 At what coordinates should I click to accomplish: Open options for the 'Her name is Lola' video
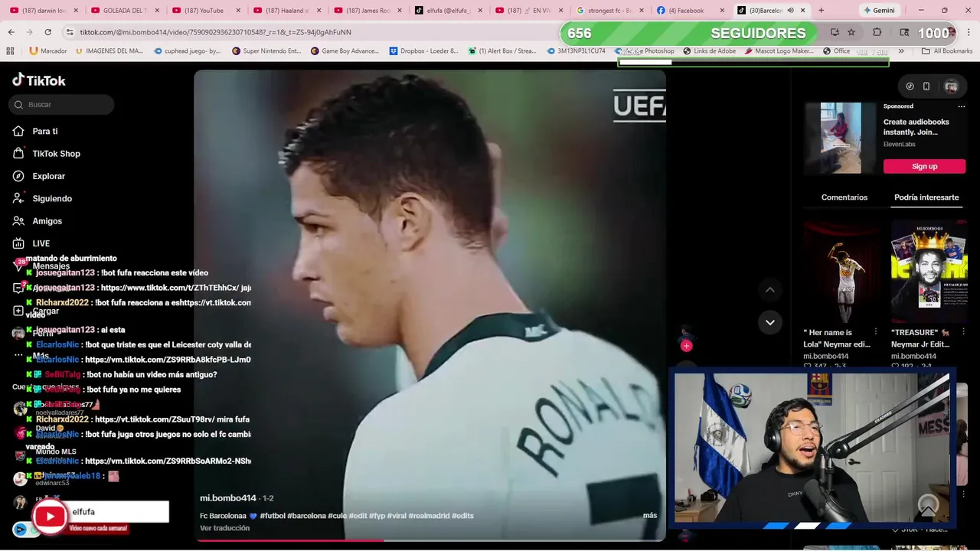point(876,332)
